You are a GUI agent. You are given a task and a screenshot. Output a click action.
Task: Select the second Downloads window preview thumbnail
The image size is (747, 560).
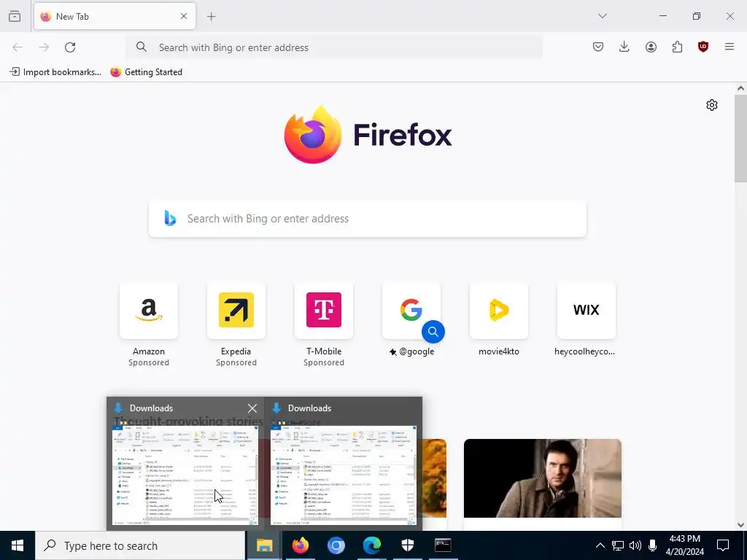tap(343, 475)
